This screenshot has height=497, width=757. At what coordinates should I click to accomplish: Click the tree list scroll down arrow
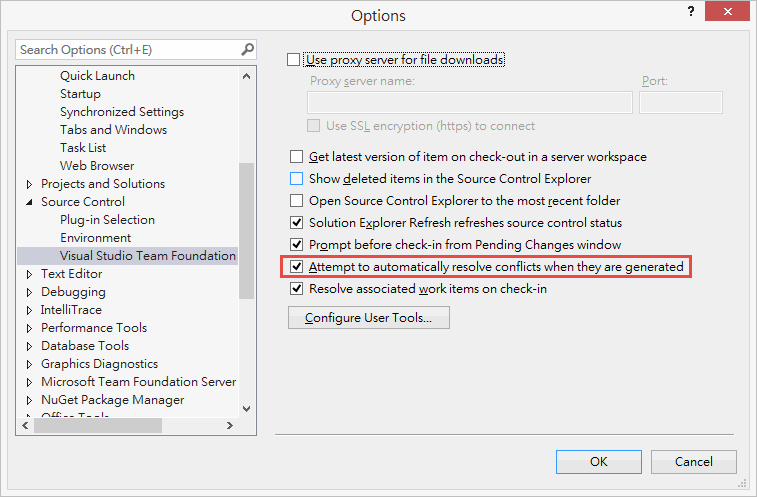coord(246,409)
